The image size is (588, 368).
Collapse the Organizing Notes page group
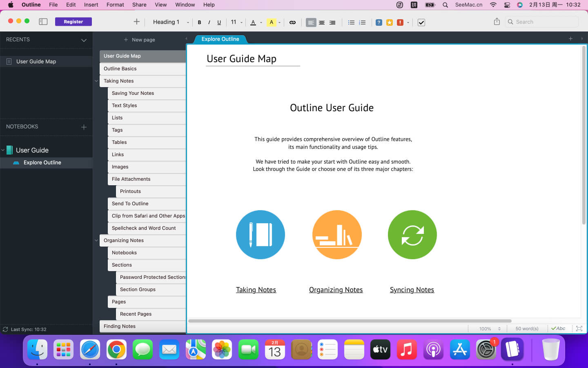pyautogui.click(x=96, y=240)
